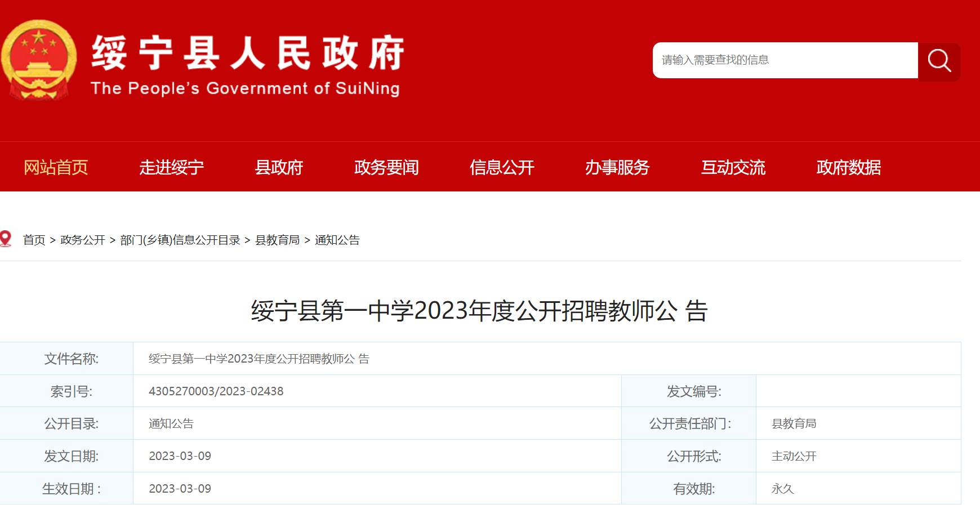980x509 pixels.
Task: Click the 县教育局 breadcrumb link
Action: pos(278,240)
